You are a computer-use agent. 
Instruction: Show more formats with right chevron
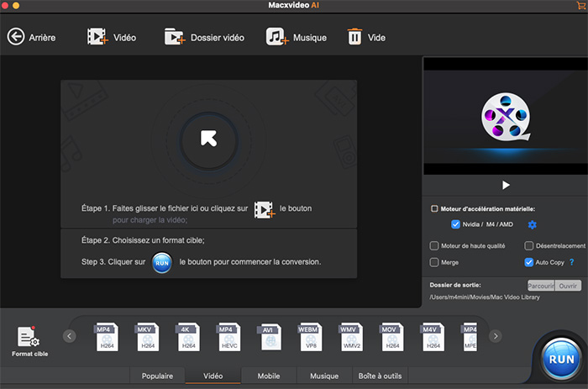496,336
